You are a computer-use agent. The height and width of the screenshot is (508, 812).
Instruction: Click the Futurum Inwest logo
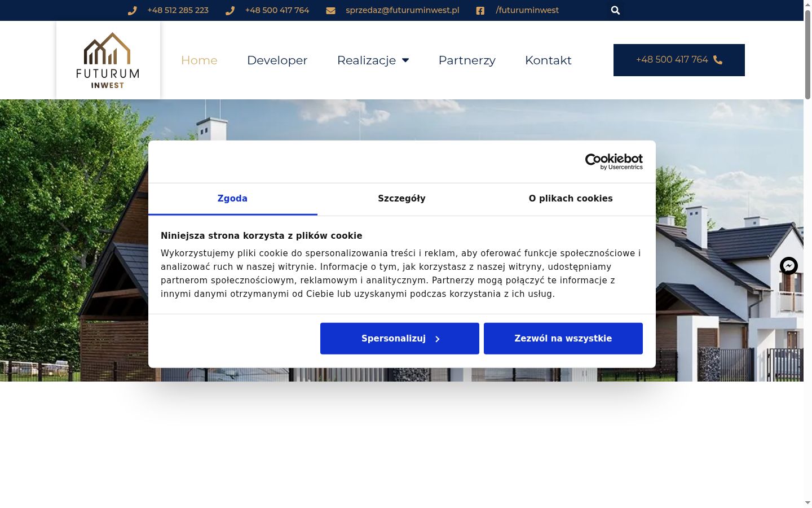108,60
